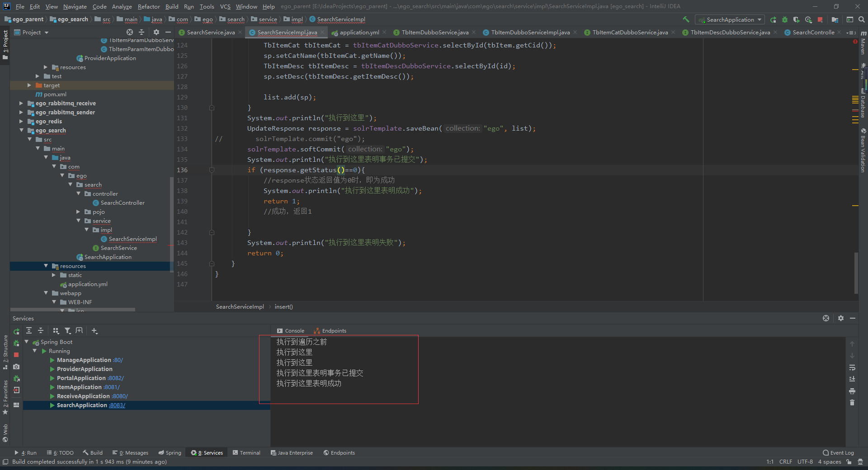The image size is (868, 470).
Task: Click the Debug bug icon in main toolbar
Action: click(x=785, y=19)
